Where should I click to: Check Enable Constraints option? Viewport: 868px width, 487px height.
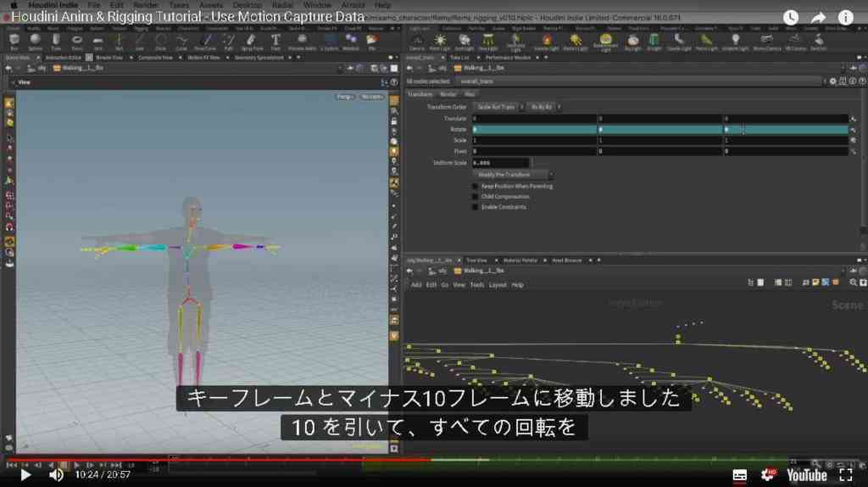(475, 207)
